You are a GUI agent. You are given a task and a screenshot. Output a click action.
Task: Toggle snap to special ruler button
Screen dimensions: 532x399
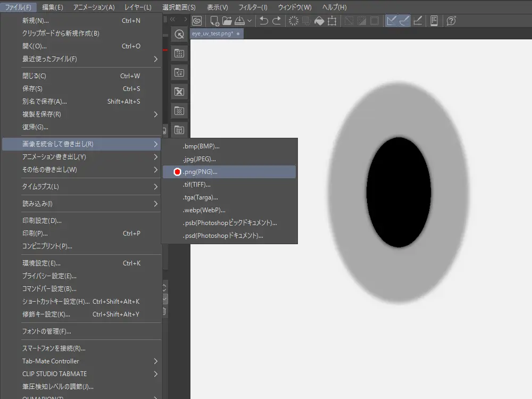coord(404,21)
